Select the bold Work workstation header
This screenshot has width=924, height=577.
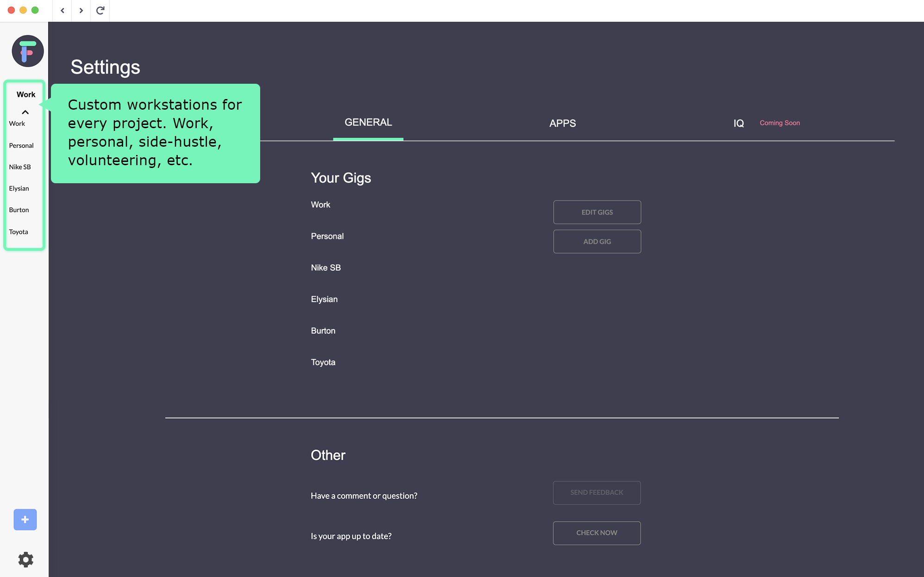pos(26,94)
